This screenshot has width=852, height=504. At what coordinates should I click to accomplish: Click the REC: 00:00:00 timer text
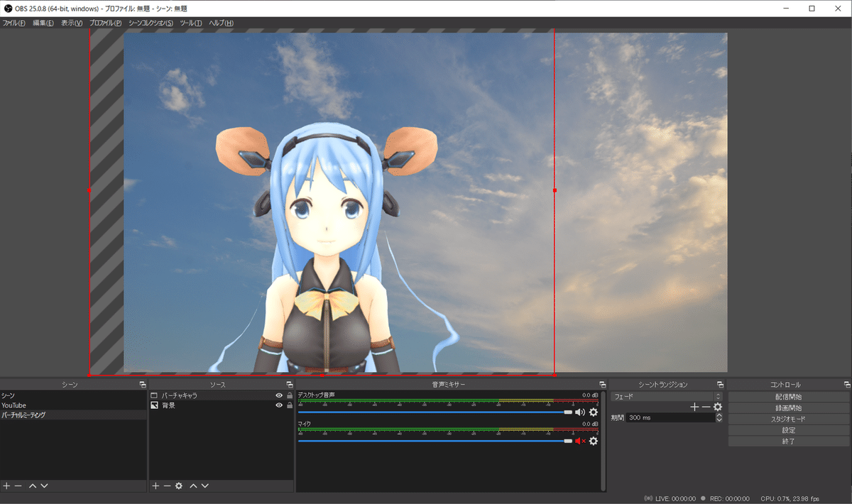click(x=729, y=498)
